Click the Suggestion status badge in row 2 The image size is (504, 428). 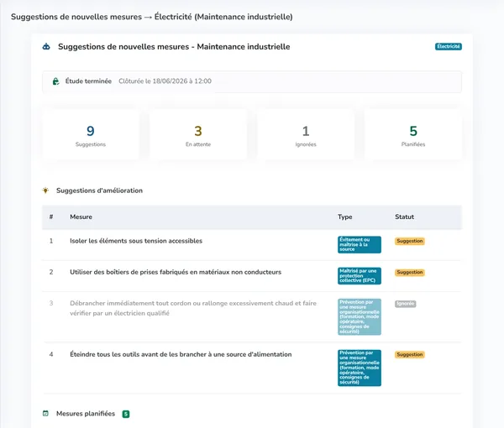pyautogui.click(x=410, y=272)
